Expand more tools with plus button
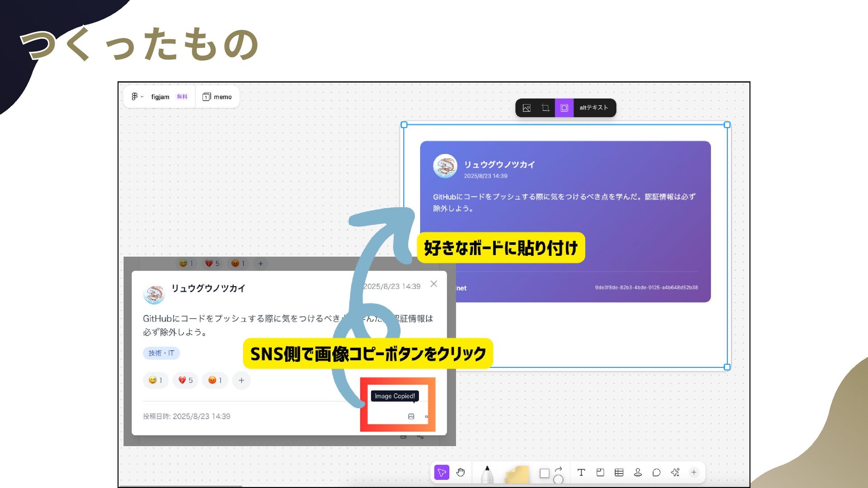 pos(693,473)
